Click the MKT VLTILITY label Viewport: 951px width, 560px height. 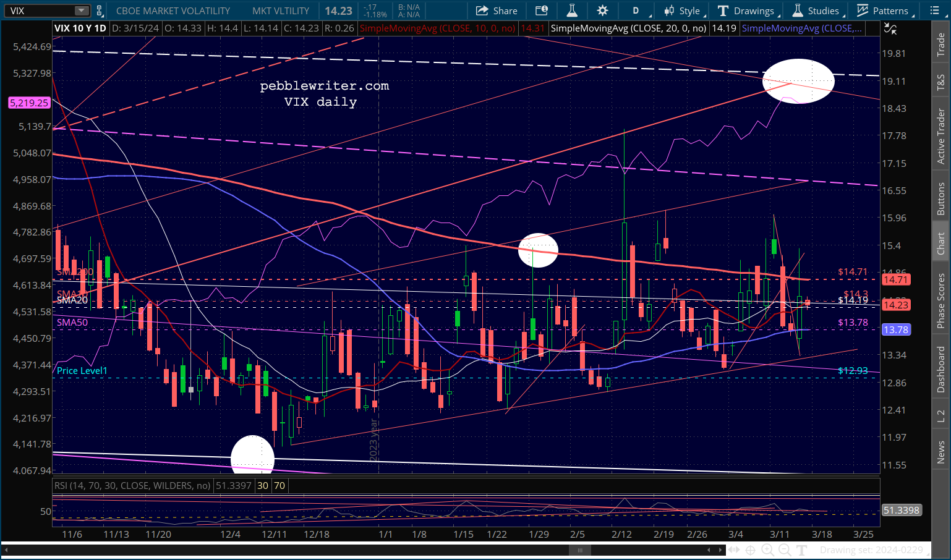(281, 11)
